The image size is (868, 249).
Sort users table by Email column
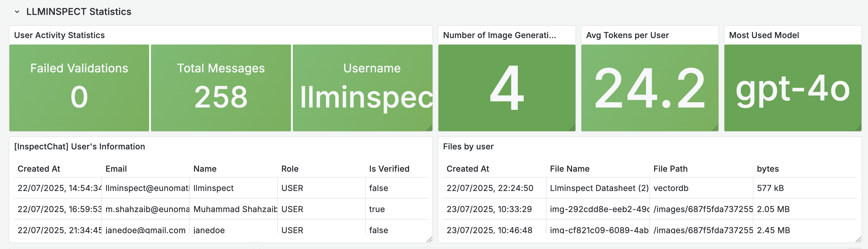[x=116, y=169]
